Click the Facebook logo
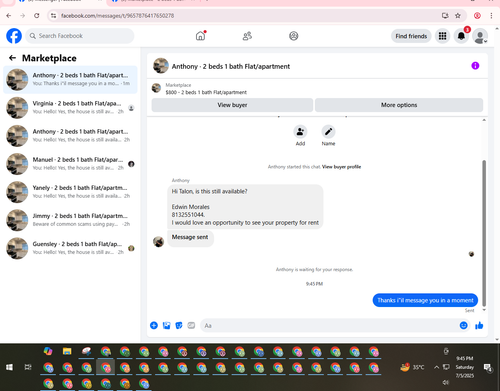Viewport: 500px width, 391px height. [x=14, y=36]
